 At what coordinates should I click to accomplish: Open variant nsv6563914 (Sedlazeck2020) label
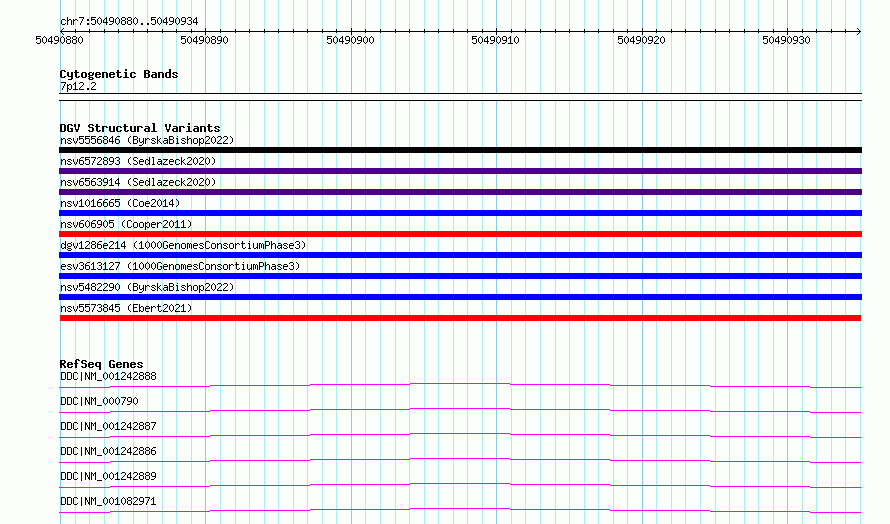tap(138, 182)
